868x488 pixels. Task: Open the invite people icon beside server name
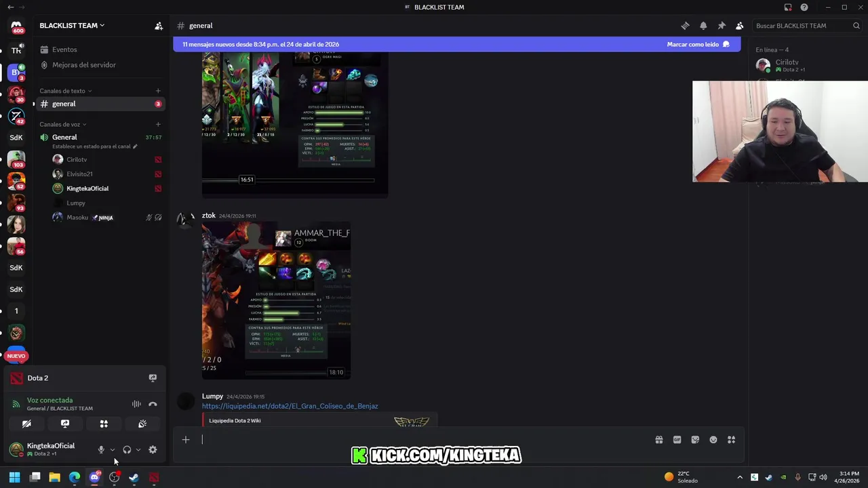[159, 26]
